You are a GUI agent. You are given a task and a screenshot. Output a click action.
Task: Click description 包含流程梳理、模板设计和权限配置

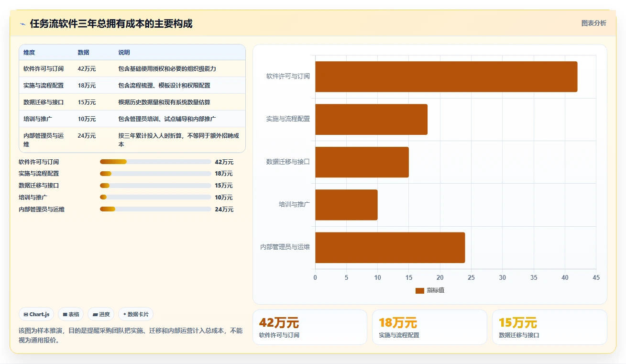click(164, 86)
